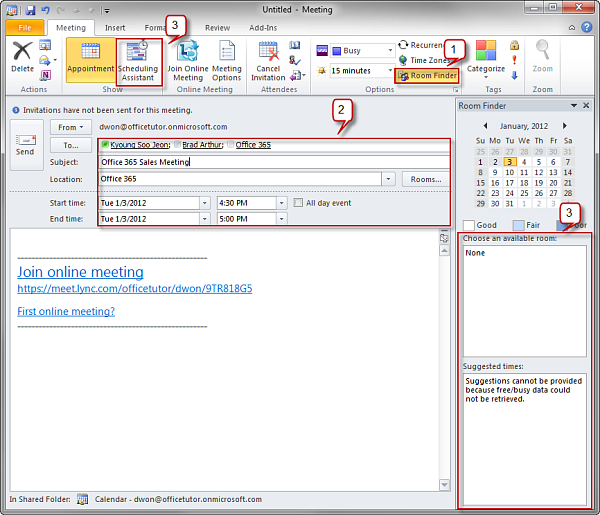Open the meet.lync.com meeting URL
Image resolution: width=600 pixels, height=515 pixels.
tap(135, 288)
